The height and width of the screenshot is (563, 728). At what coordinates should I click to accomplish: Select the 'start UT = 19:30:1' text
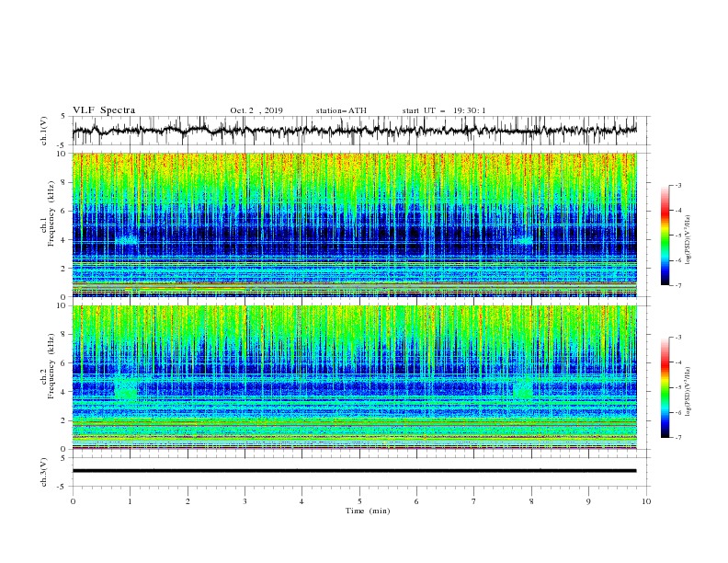pos(444,110)
